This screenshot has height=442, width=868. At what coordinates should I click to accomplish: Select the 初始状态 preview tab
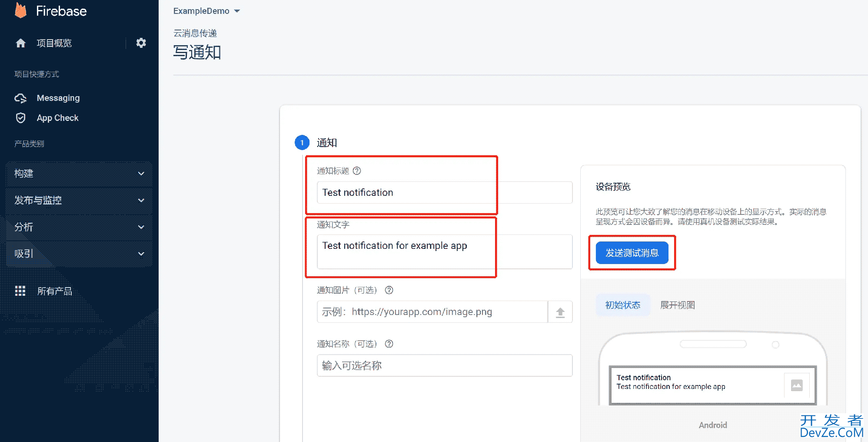pos(623,305)
